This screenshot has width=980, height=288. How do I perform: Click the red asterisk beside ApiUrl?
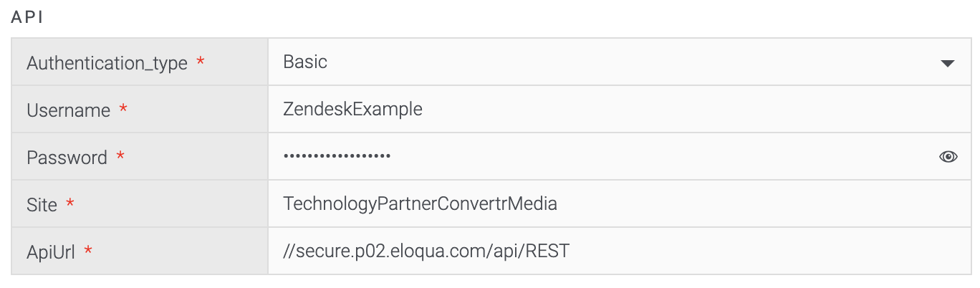(89, 251)
